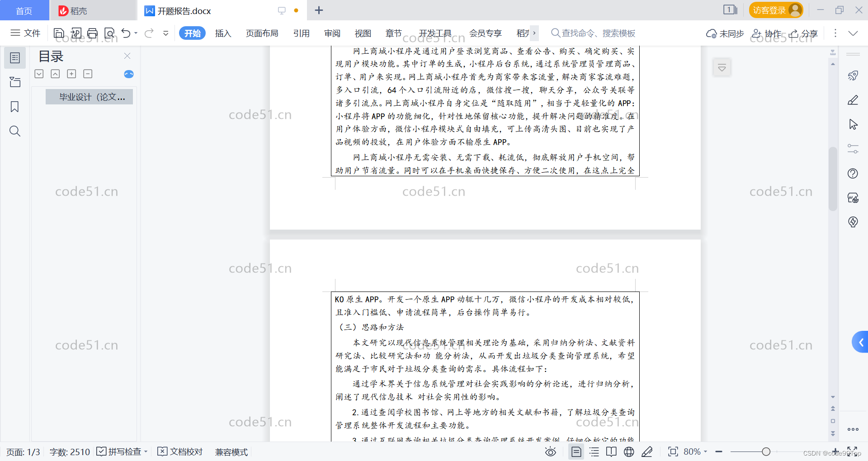This screenshot has height=461, width=868.
Task: Click the smart outline blue icon
Action: click(129, 74)
